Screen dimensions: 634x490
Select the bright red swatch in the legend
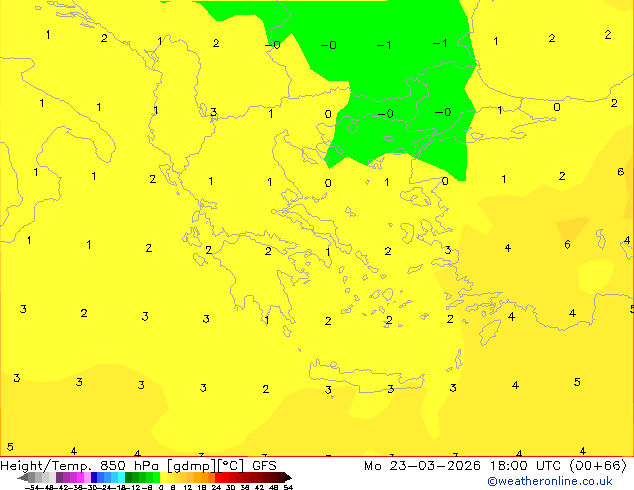pos(218,477)
